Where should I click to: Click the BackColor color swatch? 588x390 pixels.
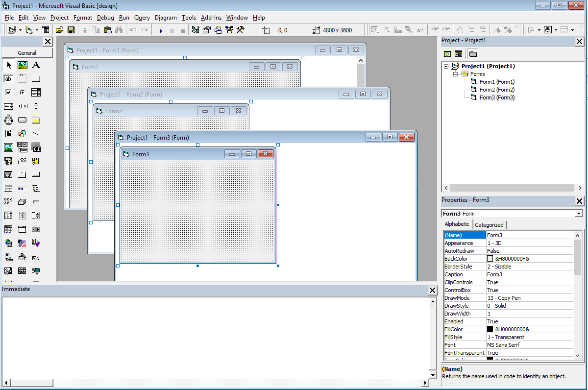(490, 259)
